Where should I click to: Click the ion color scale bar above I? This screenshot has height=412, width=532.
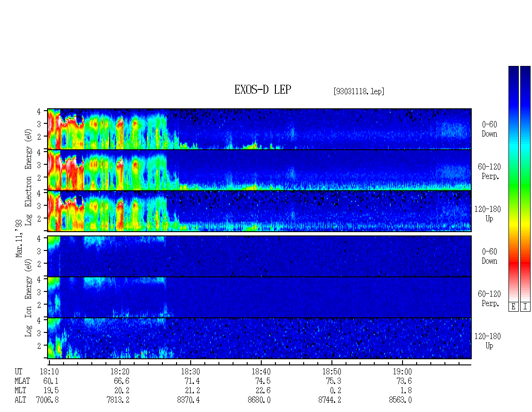pos(525,183)
